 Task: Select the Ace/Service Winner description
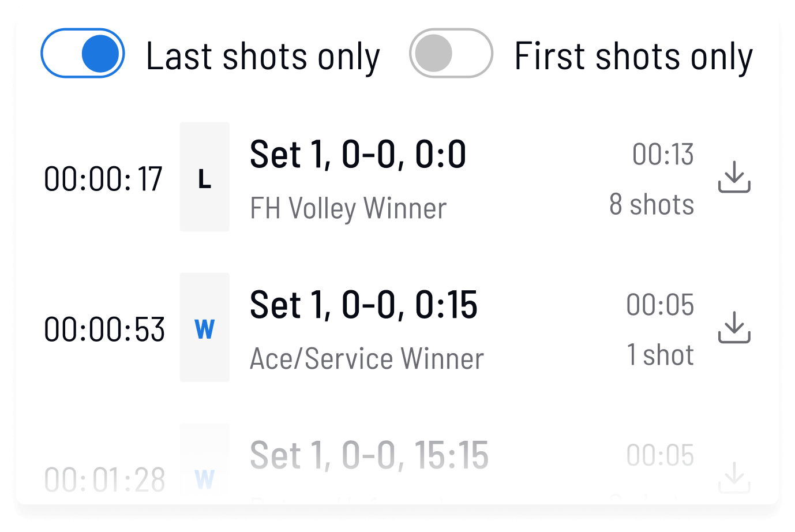point(366,359)
